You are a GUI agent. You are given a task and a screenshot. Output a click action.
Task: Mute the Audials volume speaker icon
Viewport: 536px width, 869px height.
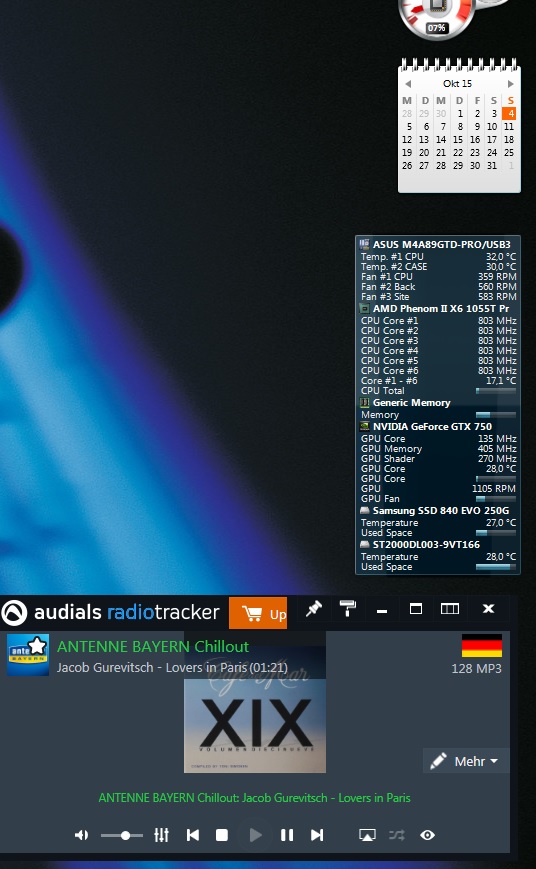tap(81, 835)
